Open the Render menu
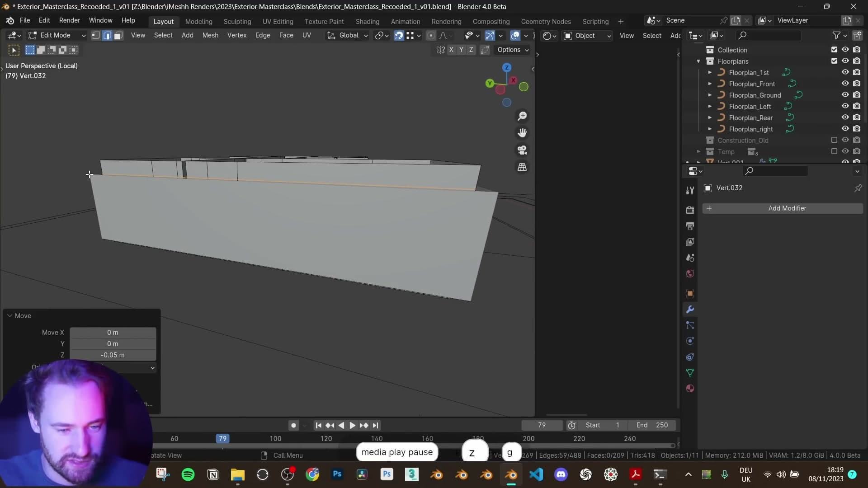Image resolution: width=868 pixels, height=488 pixels. pyautogui.click(x=70, y=21)
